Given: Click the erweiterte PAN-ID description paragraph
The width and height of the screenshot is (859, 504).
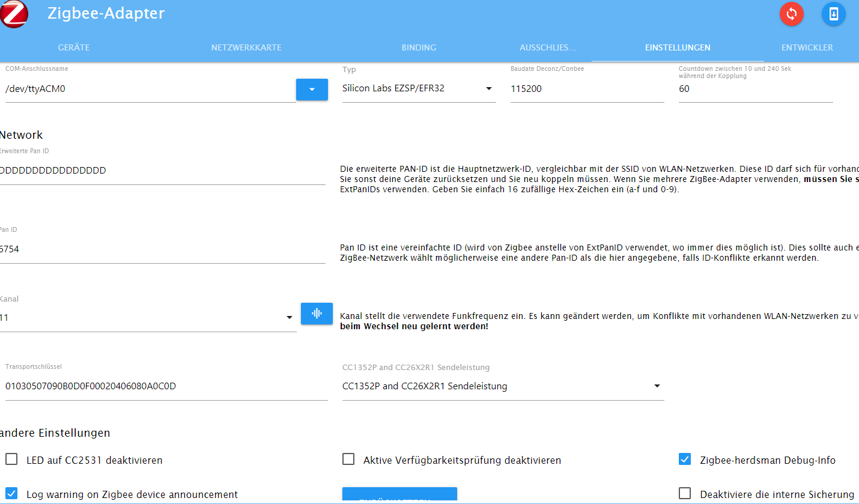Looking at the screenshot, I should [599, 180].
